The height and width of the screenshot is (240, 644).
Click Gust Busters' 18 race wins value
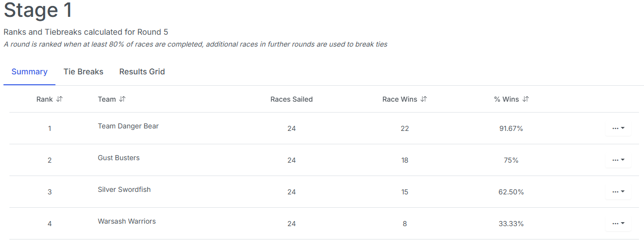click(404, 161)
